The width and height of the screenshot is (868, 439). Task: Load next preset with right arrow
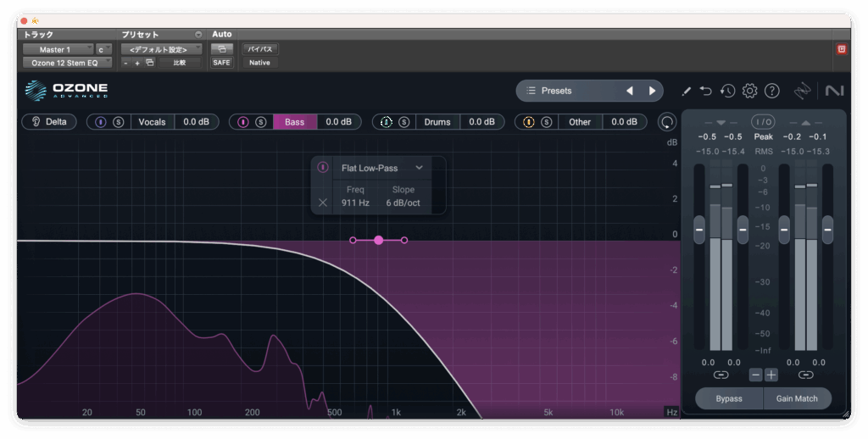pyautogui.click(x=652, y=91)
